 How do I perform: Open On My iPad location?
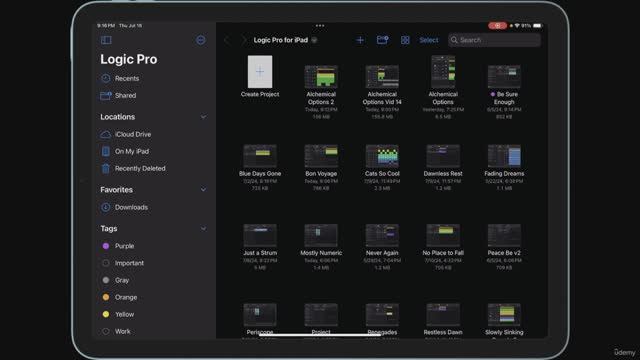pyautogui.click(x=124, y=151)
